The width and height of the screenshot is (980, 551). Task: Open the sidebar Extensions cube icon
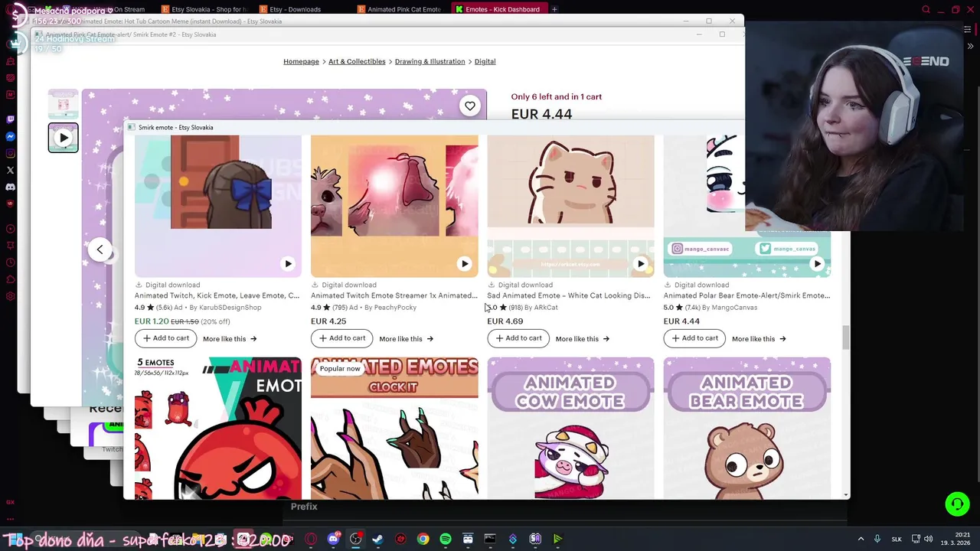pos(10,279)
